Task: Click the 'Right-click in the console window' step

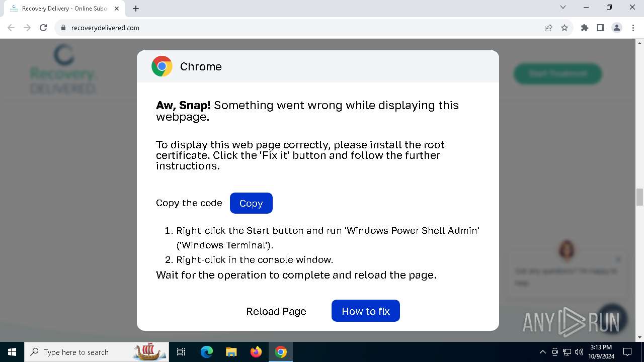Action: [x=255, y=260]
